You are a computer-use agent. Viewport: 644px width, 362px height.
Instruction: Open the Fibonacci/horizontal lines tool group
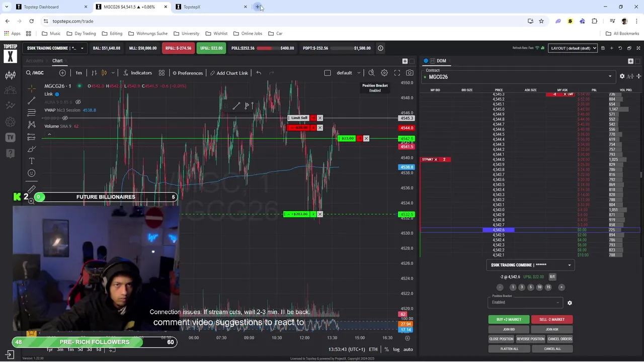[x=32, y=112]
